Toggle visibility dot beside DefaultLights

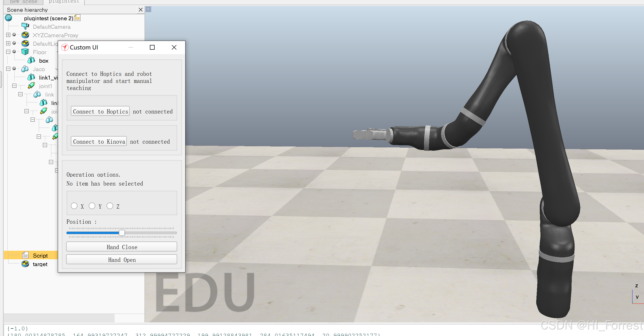point(14,43)
